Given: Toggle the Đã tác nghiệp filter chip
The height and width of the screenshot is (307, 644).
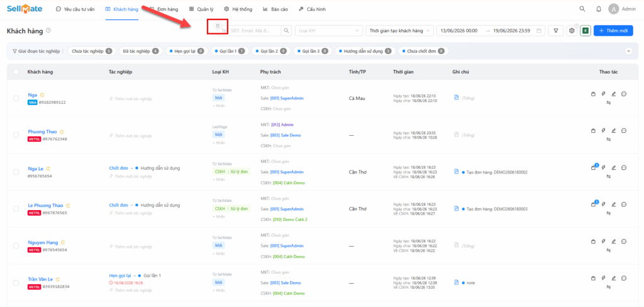Looking at the screenshot, I should point(140,52).
